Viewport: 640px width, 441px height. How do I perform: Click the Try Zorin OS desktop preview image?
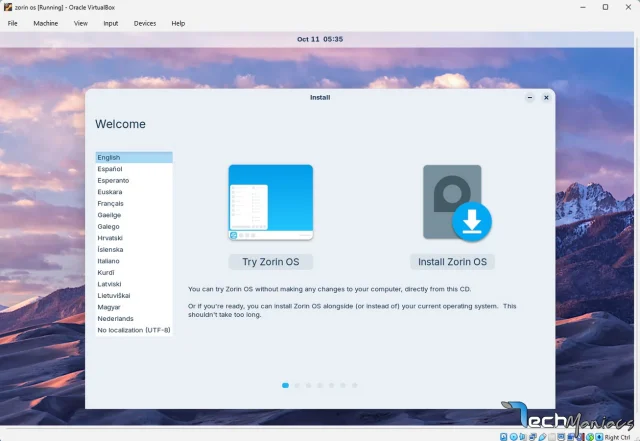(x=271, y=202)
